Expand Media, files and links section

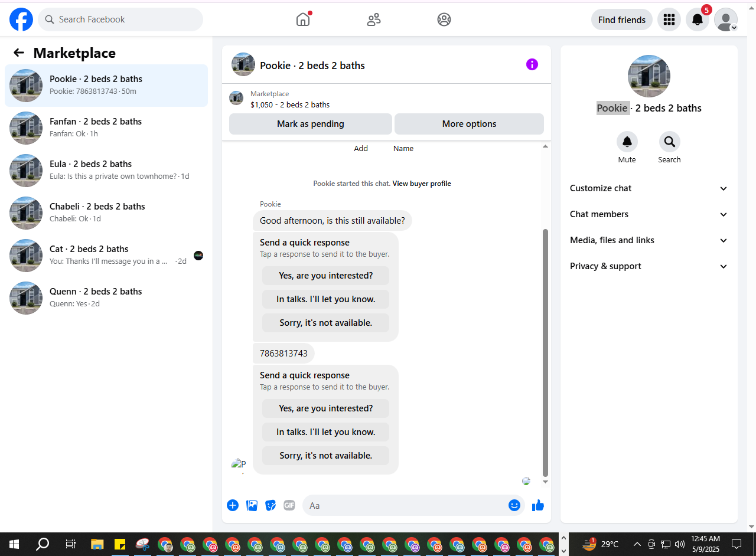pyautogui.click(x=649, y=240)
